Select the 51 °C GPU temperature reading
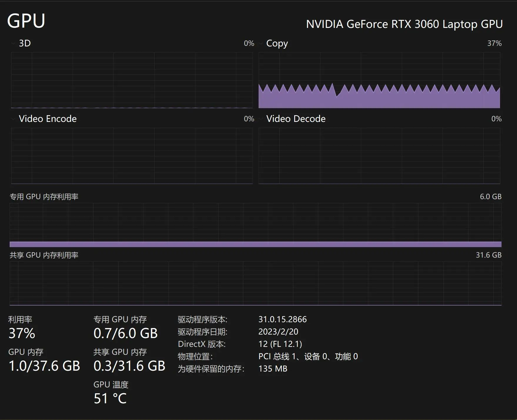Viewport: 517px width, 420px height. pyautogui.click(x=110, y=399)
